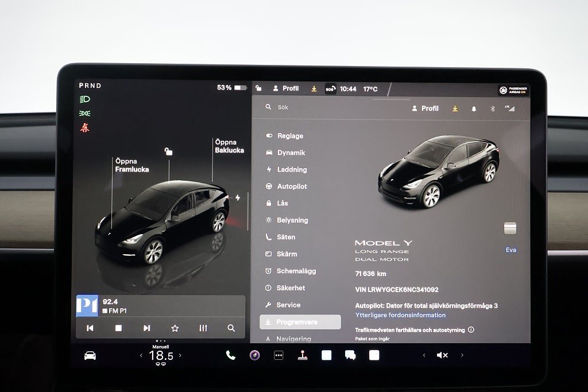Select the Programvara menu item
Viewport: 588px width, 392px height.
click(x=300, y=322)
